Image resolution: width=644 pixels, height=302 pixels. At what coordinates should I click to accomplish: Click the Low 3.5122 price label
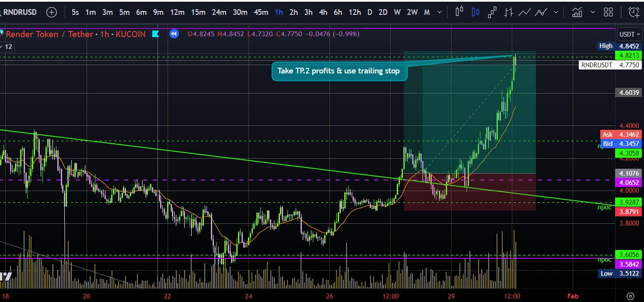(x=619, y=274)
